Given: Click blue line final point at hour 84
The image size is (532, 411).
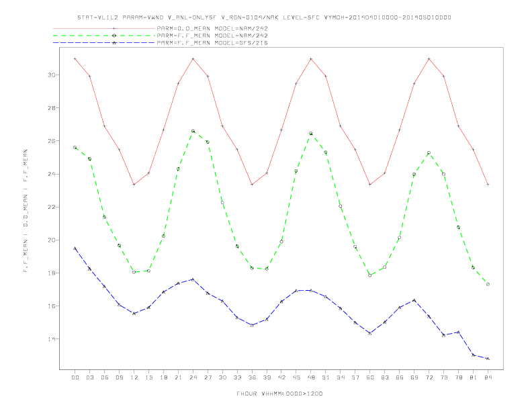Looking at the screenshot, I should coord(488,359).
